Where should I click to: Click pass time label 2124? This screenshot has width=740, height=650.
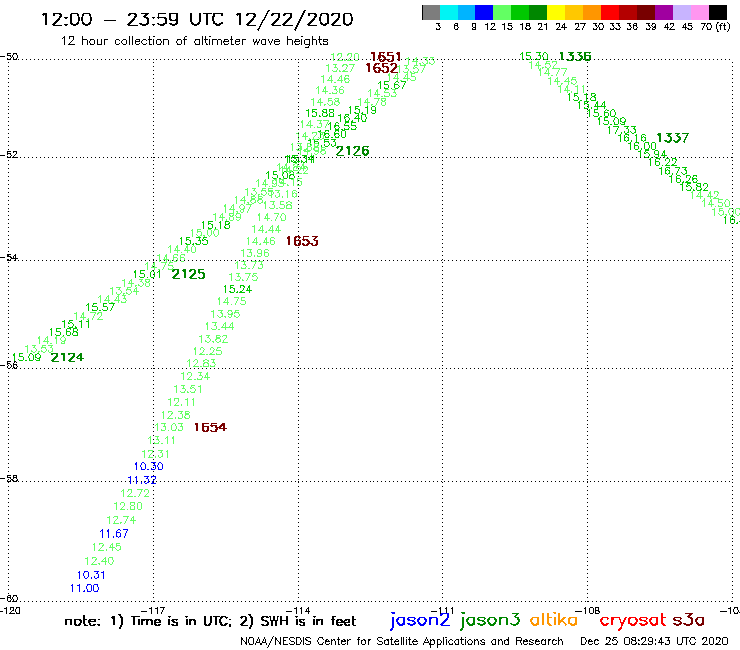tap(67, 357)
